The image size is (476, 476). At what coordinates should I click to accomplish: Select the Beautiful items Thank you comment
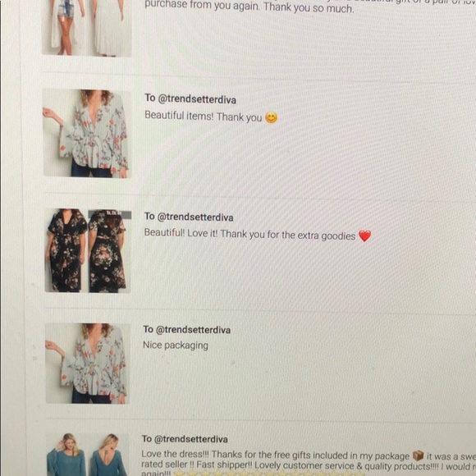203,117
